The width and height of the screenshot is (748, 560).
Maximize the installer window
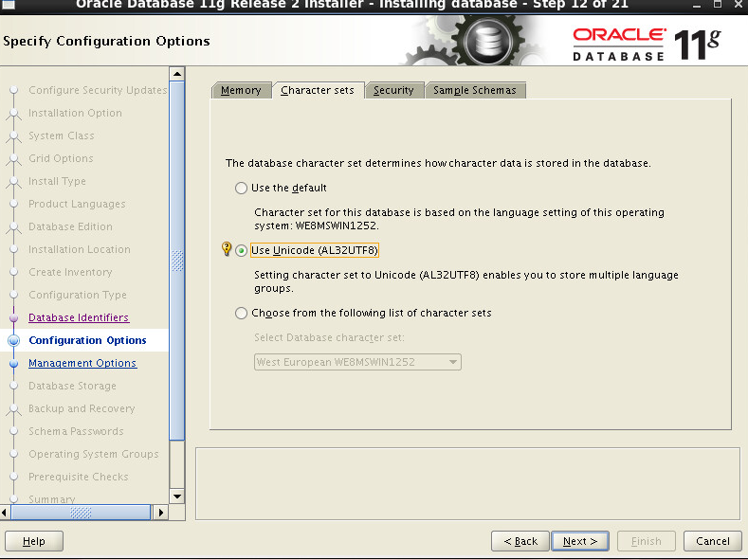tap(718, 5)
